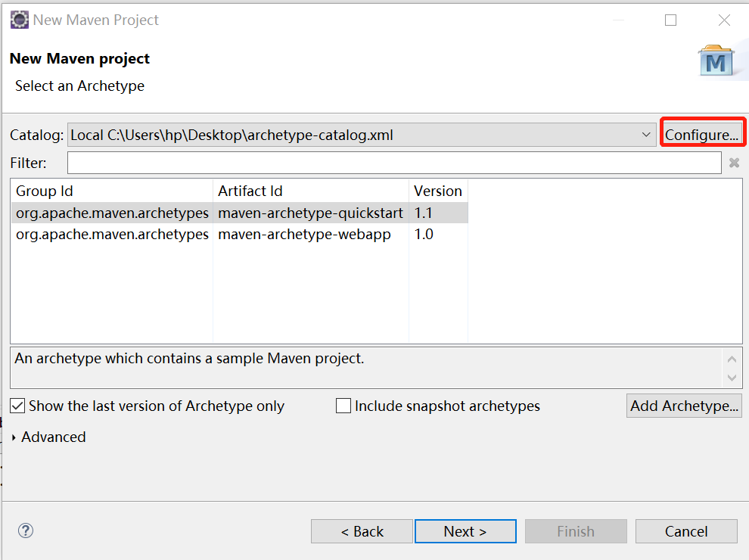Image resolution: width=749 pixels, height=560 pixels.
Task: Maximize the New Maven Project window
Action: click(670, 20)
